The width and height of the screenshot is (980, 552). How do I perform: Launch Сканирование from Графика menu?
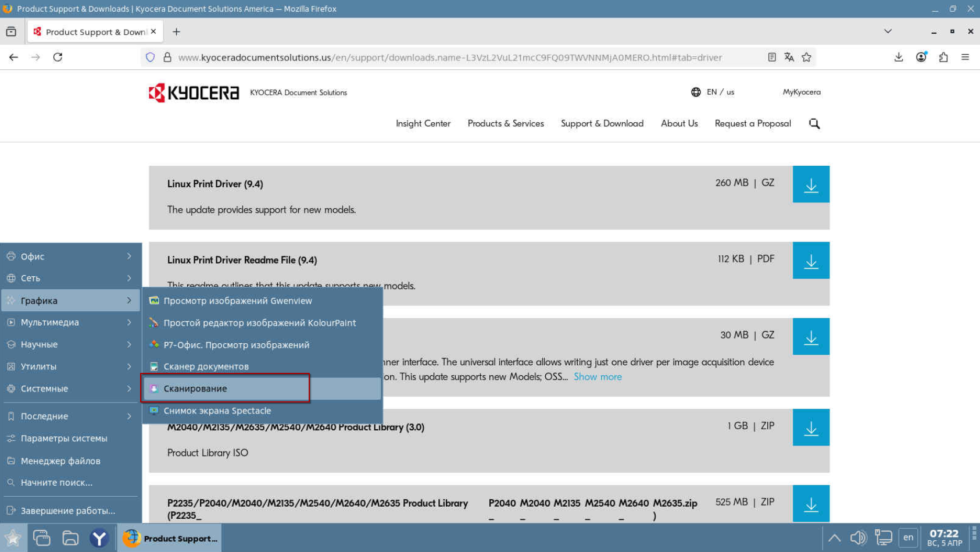click(x=195, y=389)
